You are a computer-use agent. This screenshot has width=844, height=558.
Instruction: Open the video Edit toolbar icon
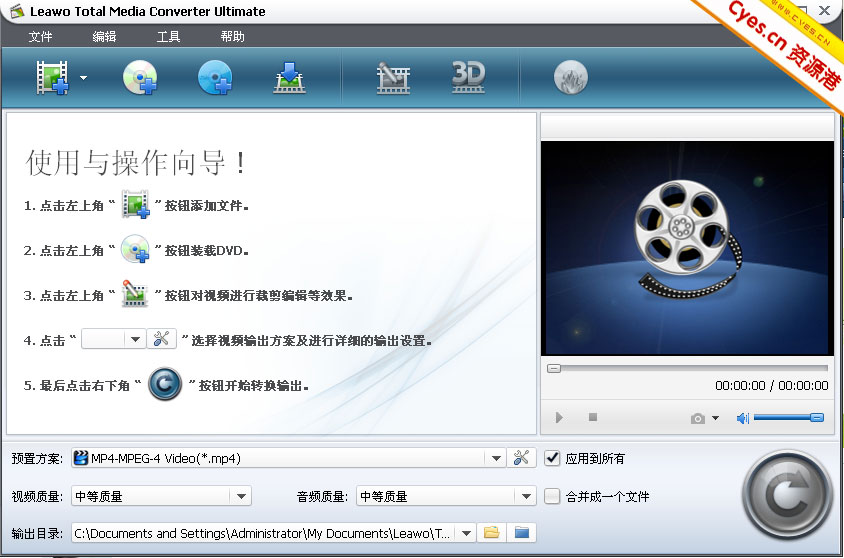[393, 77]
